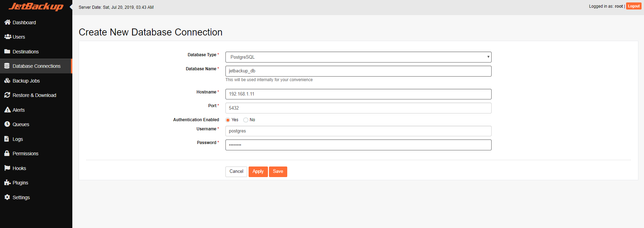Open Restore & Download page
The image size is (644, 228).
click(x=36, y=95)
